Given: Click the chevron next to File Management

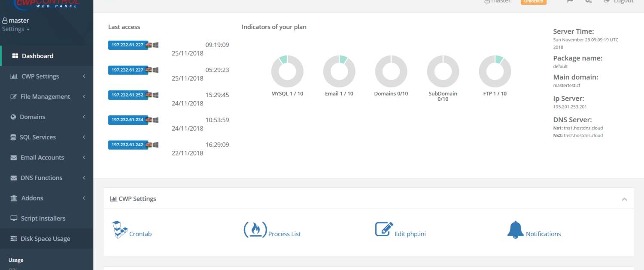Looking at the screenshot, I should point(84,96).
